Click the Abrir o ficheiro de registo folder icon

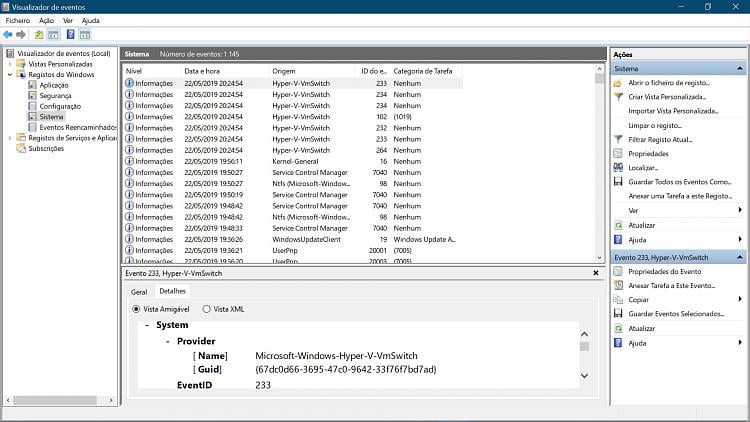[x=618, y=83]
